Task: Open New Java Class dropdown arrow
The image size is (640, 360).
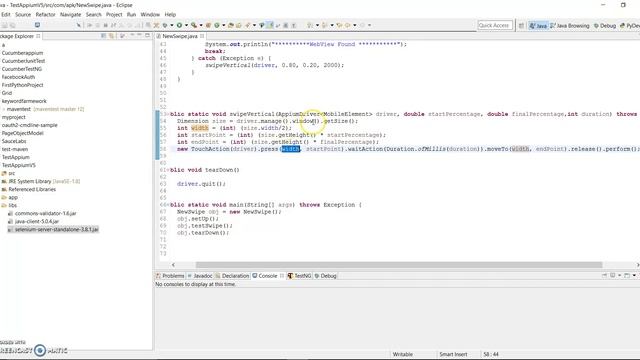Action: click(224, 25)
